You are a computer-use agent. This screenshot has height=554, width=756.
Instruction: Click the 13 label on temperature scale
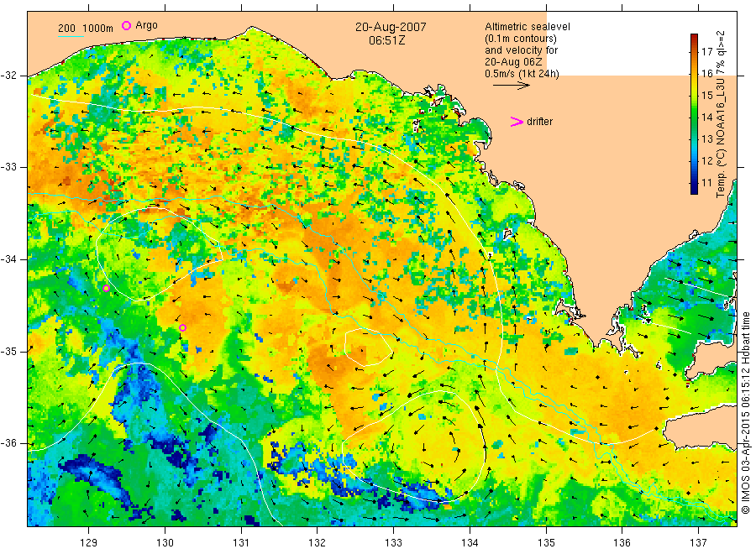(x=706, y=139)
